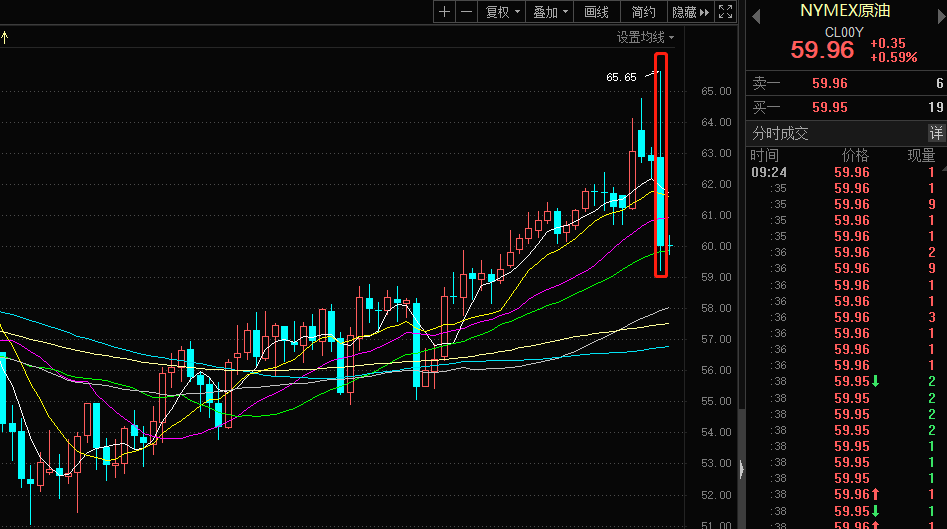Viewport: 947px width, 529px height.
Task: Expand hidden tools via 隐藏 arrows
Action: [x=690, y=11]
